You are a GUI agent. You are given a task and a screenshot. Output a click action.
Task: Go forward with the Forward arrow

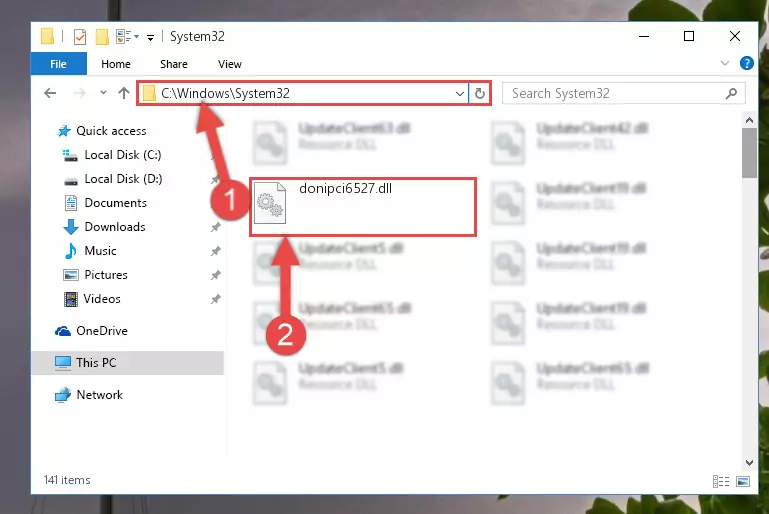click(x=79, y=93)
